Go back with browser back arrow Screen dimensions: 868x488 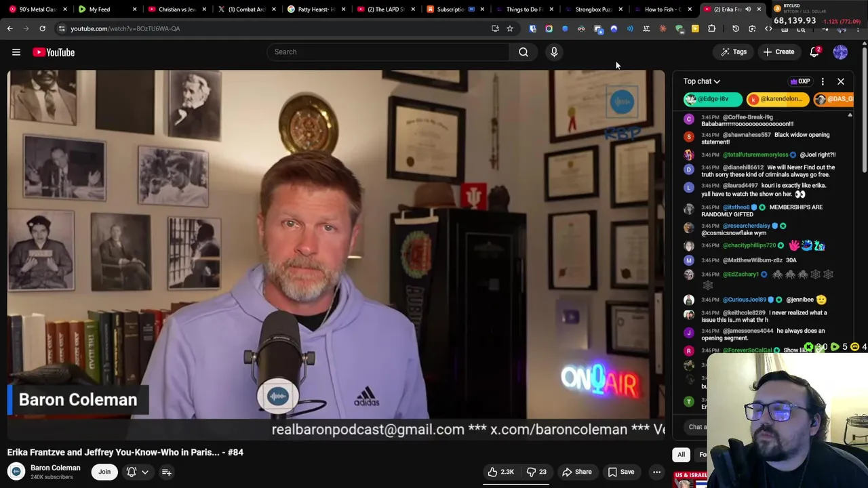[10, 28]
